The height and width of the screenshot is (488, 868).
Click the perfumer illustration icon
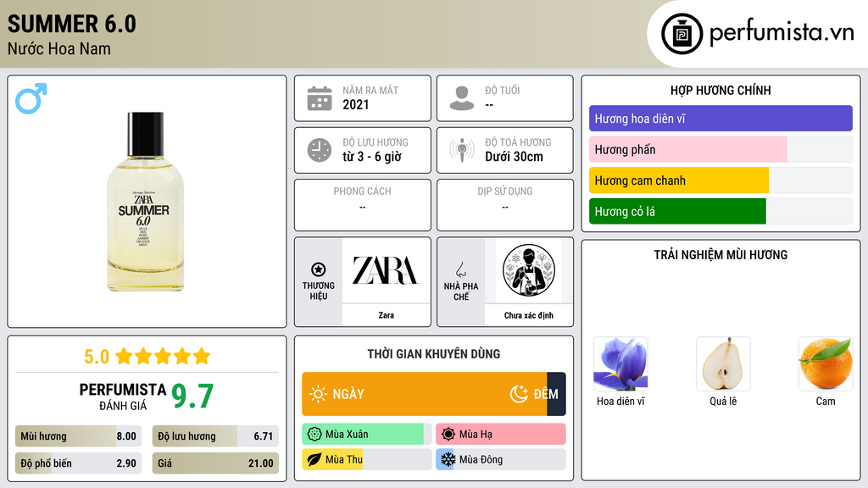coord(528,270)
